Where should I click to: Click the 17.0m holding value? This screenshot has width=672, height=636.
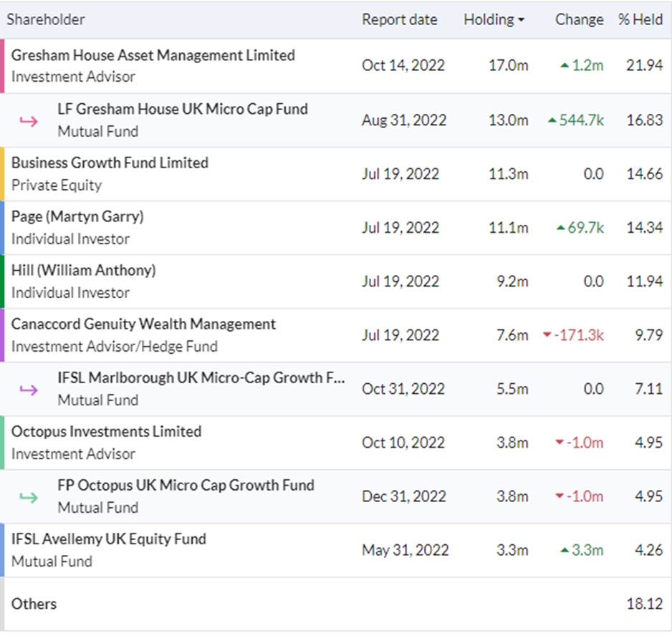pyautogui.click(x=508, y=66)
